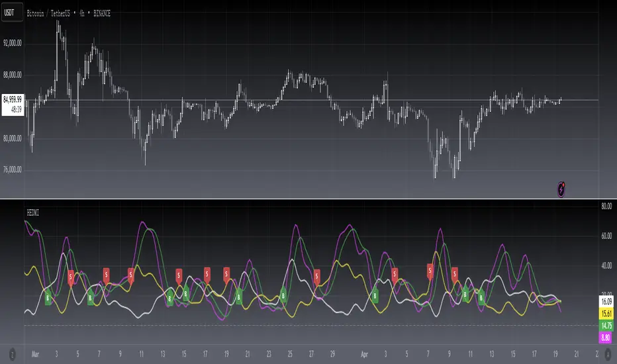This screenshot has height=364, width=617.
Task: Click the yellow 15.61 indicator value label
Action: [x=606, y=314]
